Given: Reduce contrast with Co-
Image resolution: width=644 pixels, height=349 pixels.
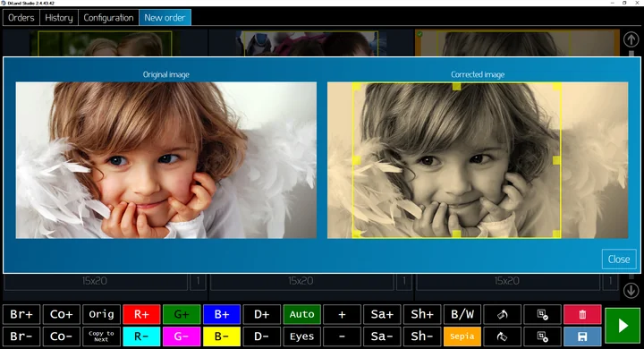Looking at the screenshot, I should pos(61,336).
